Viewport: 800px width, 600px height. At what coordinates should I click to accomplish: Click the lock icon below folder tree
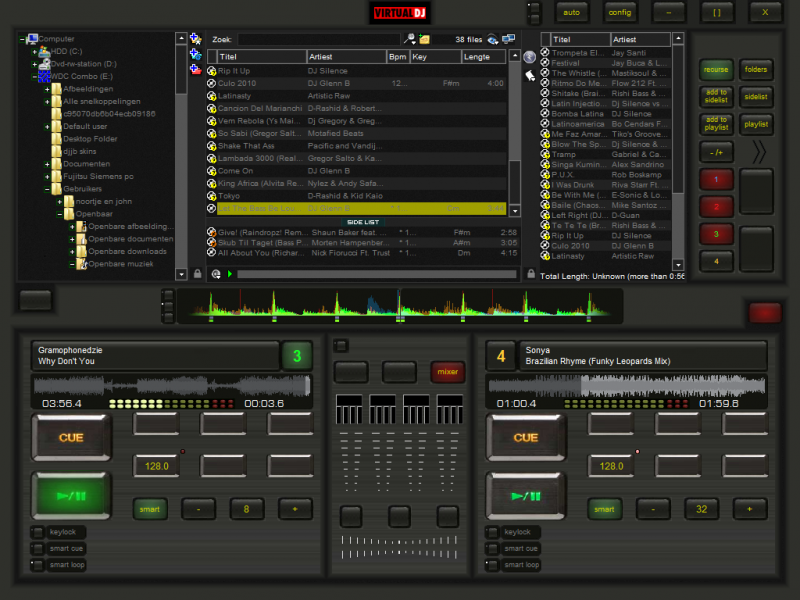(x=197, y=274)
